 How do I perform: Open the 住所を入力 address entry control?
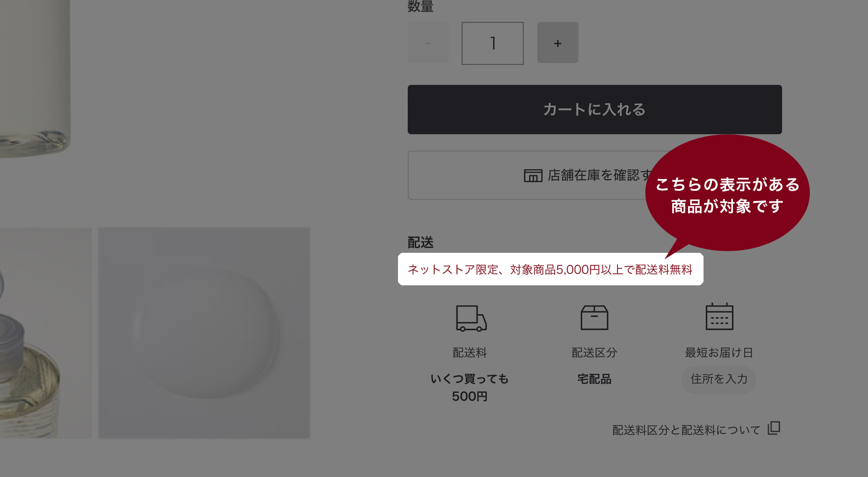tap(718, 379)
